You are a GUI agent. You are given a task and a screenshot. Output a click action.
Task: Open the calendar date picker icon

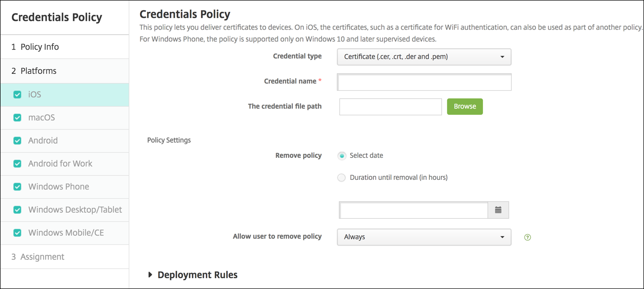point(498,210)
